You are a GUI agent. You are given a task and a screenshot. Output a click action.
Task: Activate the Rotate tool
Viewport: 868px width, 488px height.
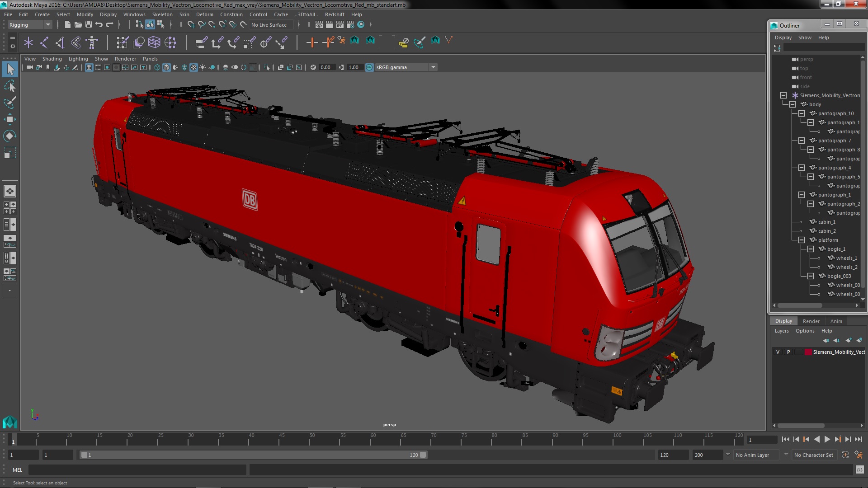pyautogui.click(x=10, y=136)
